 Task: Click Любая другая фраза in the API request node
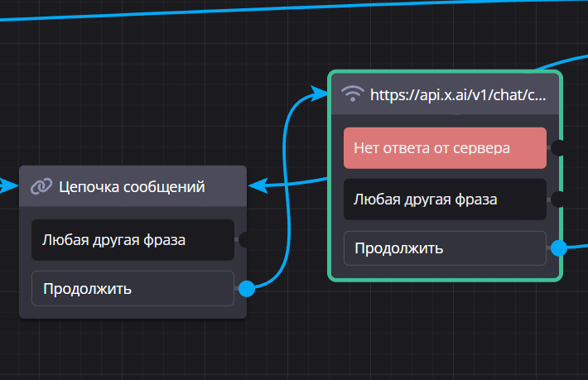pos(445,199)
